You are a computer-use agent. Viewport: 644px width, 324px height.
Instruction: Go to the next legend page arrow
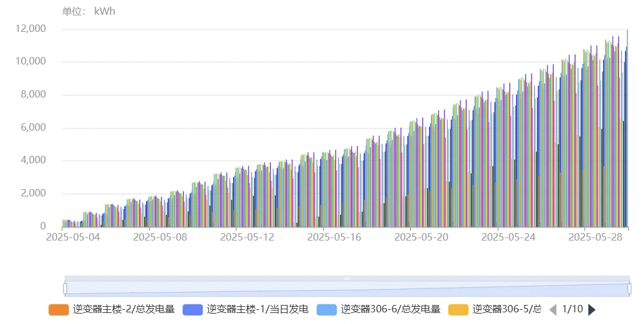[592, 310]
